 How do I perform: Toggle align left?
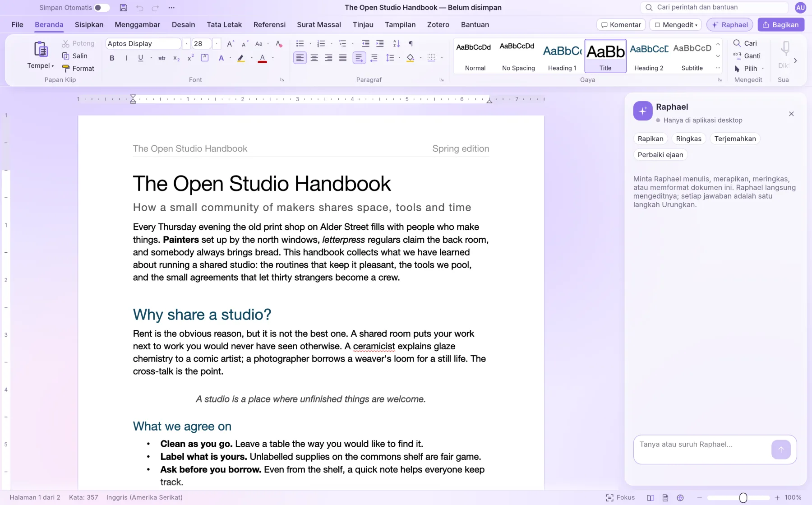coord(300,58)
